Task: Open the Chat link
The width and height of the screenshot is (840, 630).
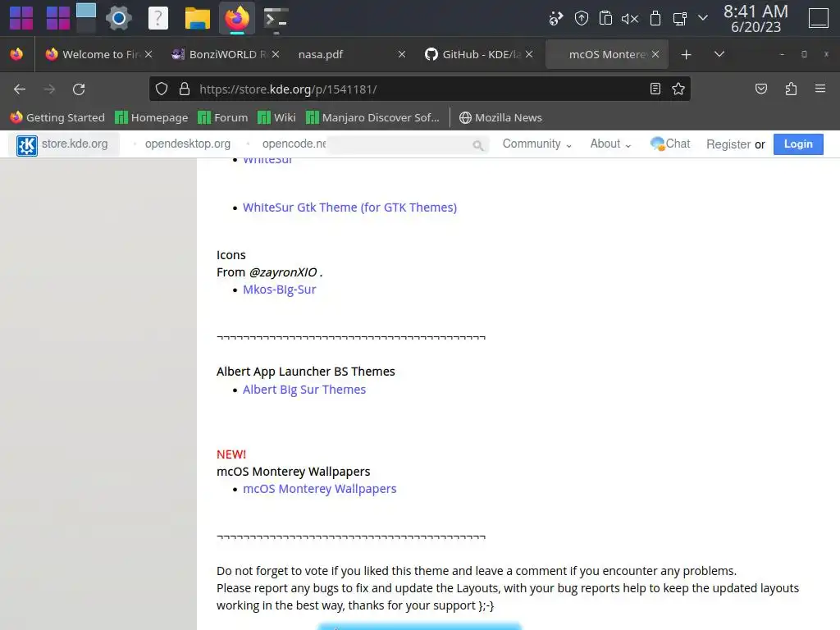Action: (669, 144)
